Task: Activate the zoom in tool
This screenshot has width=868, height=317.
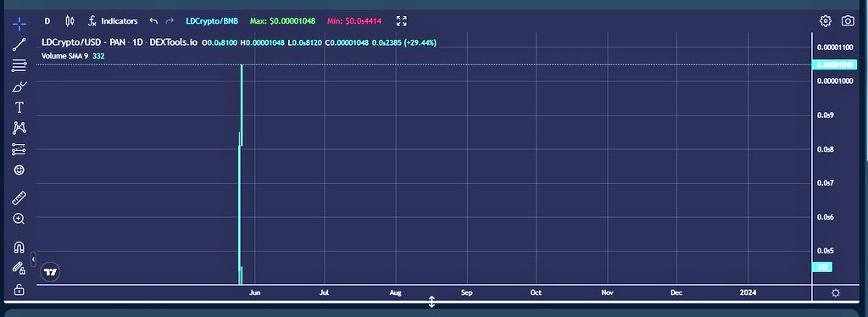Action: coord(19,219)
